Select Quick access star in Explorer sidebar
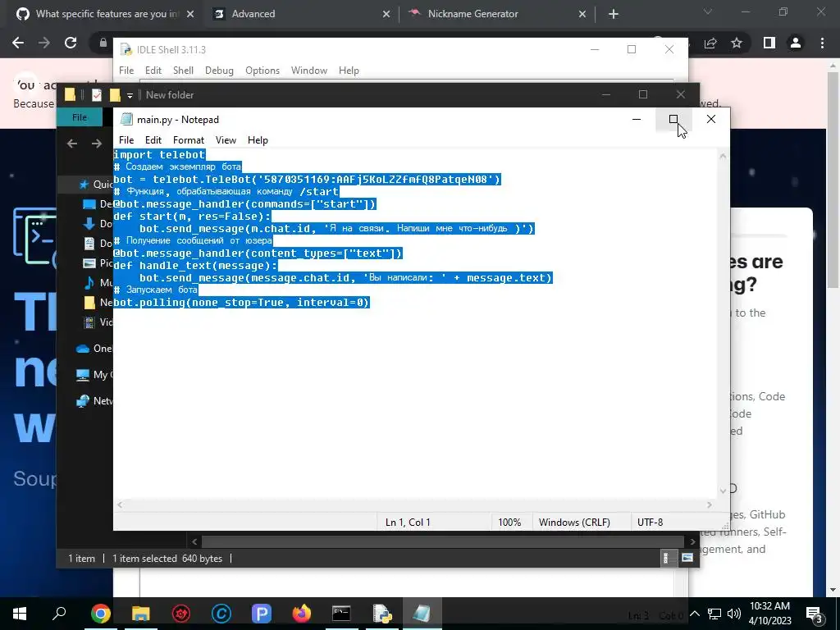This screenshot has height=630, width=840. pyautogui.click(x=84, y=185)
